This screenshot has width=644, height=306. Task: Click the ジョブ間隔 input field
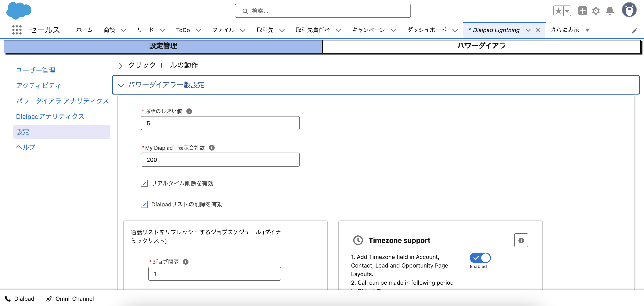tap(214, 273)
